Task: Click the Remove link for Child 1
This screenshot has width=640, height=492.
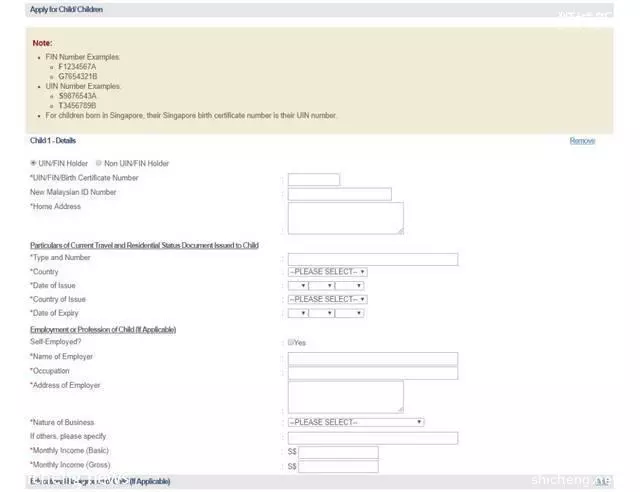Action: 582,141
